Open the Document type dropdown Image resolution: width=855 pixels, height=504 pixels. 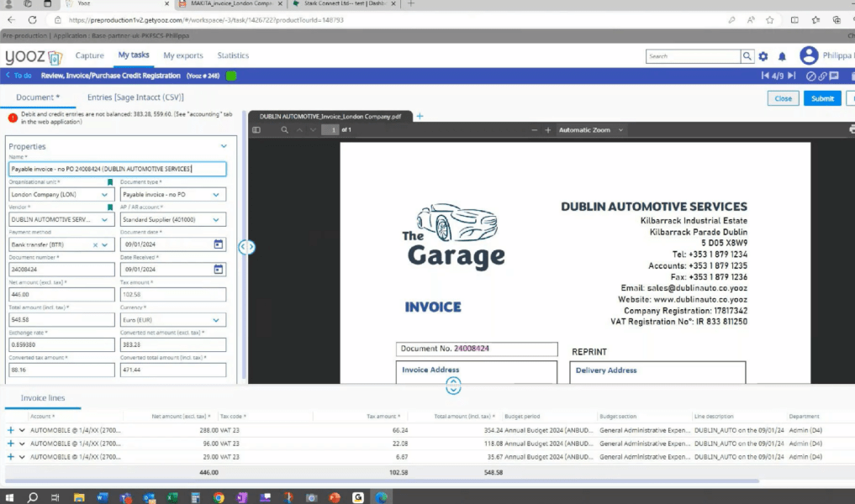(216, 195)
